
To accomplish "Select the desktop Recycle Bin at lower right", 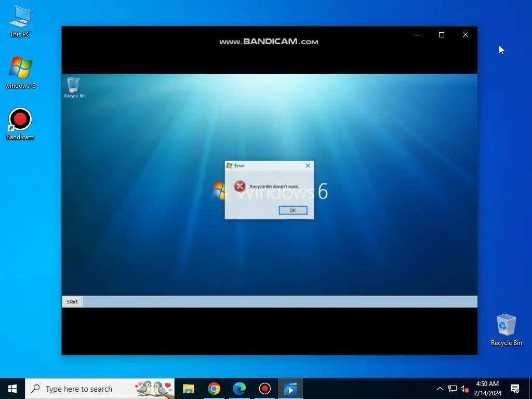I will [x=506, y=330].
